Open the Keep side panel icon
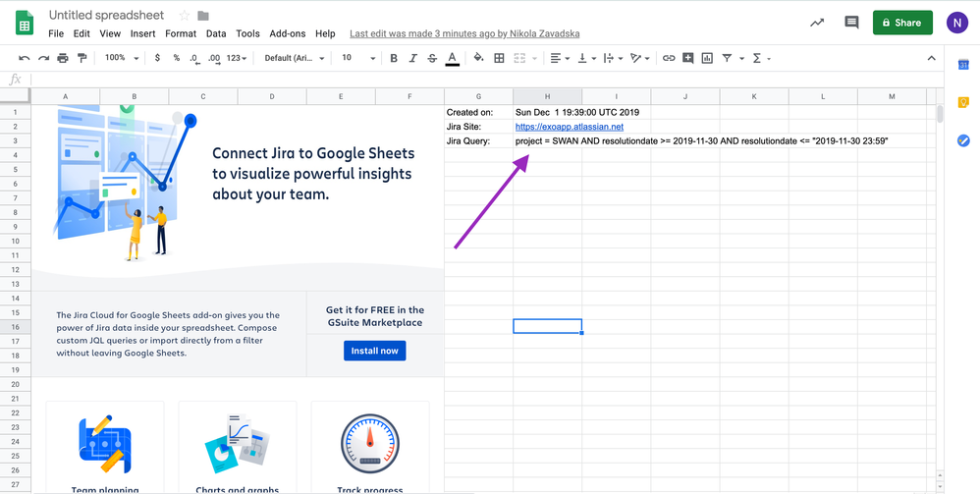The height and width of the screenshot is (494, 980). pos(963,102)
